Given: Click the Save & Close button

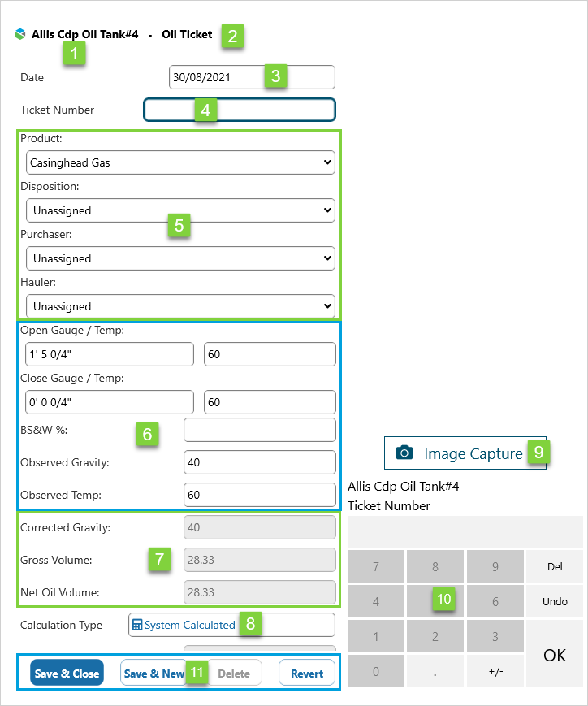Looking at the screenshot, I should 67,674.
